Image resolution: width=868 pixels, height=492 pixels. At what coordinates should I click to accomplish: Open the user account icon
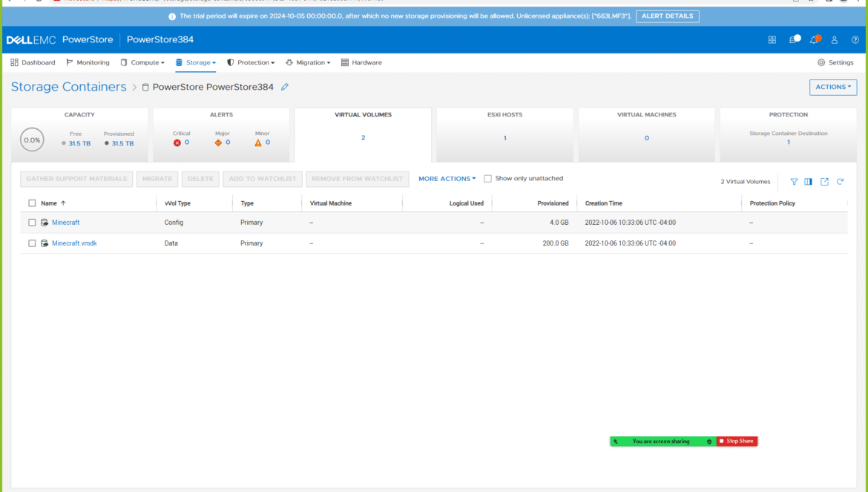[x=834, y=40]
